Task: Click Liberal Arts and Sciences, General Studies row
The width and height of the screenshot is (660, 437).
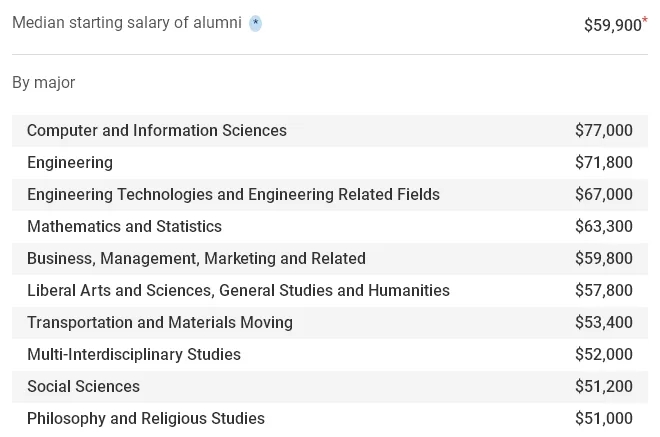Action: 330,290
